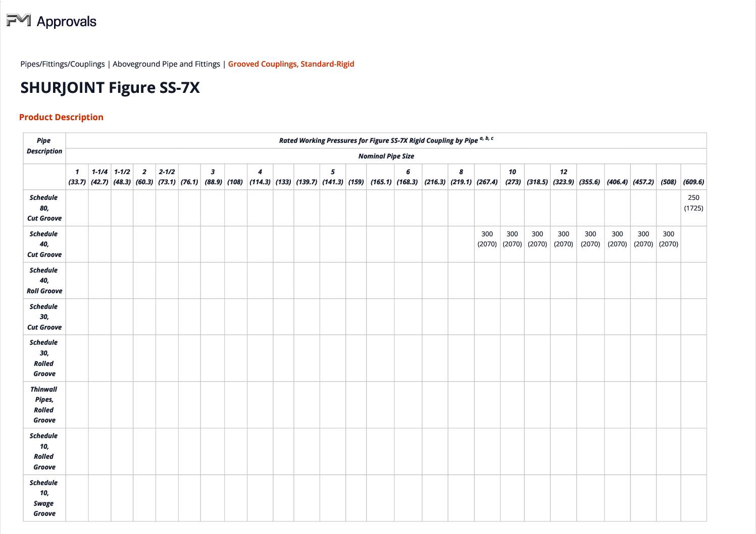756x534 pixels.
Task: Select the 10 (273) column header
Action: tap(513, 177)
